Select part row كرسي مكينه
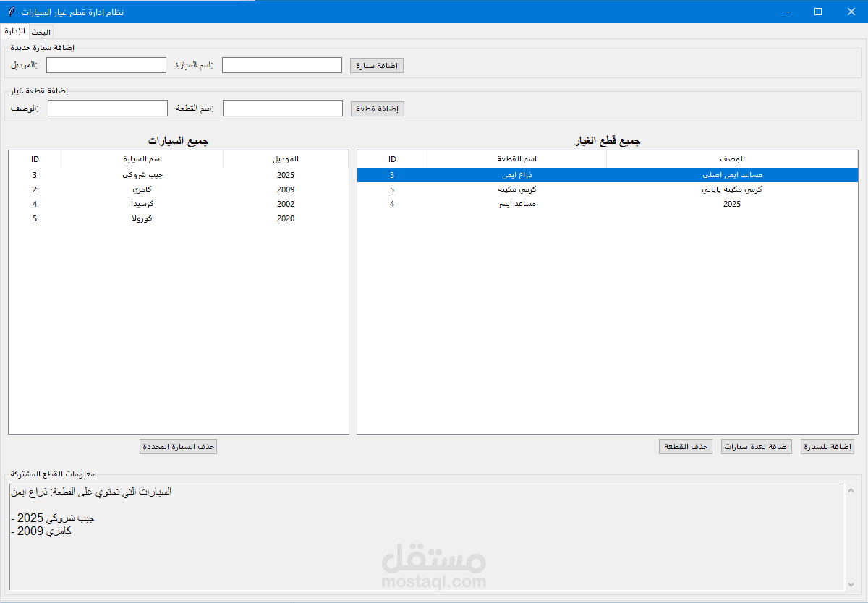 coord(608,189)
